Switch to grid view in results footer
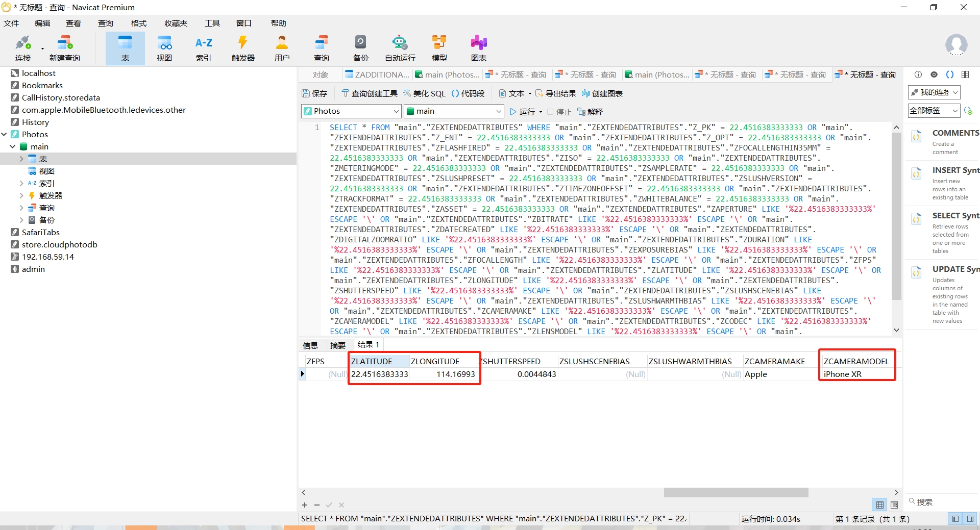980x530 pixels. pyautogui.click(x=880, y=505)
